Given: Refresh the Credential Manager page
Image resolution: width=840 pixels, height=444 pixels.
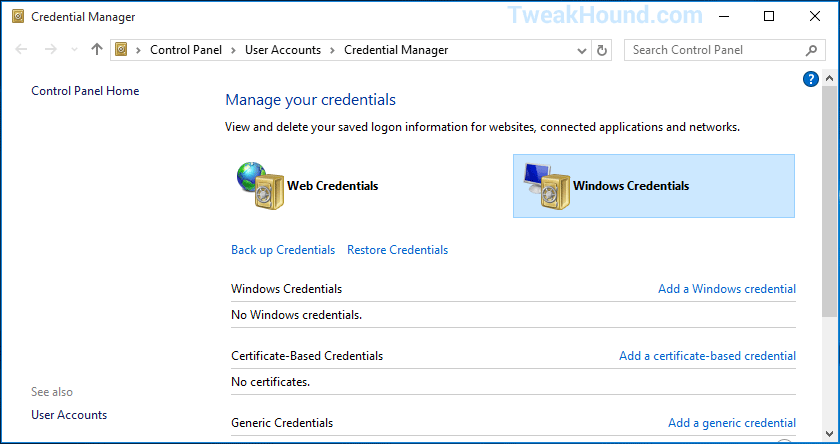Looking at the screenshot, I should [x=602, y=50].
